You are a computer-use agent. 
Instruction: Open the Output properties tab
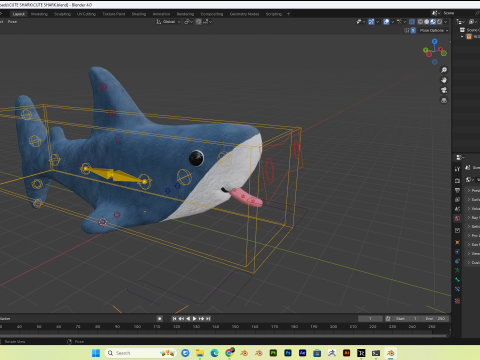click(457, 190)
